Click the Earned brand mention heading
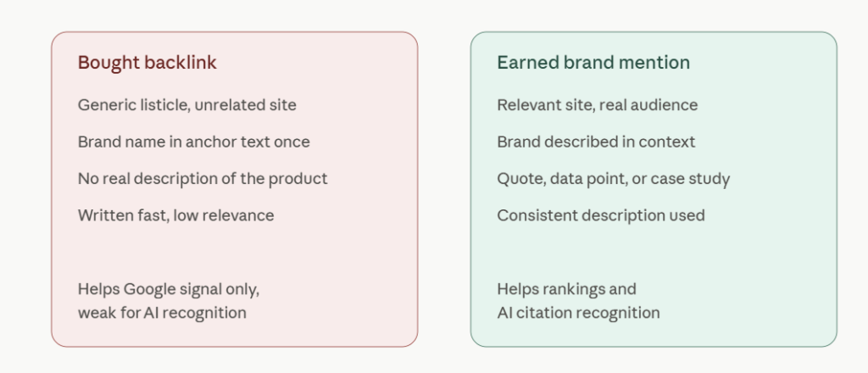Image resolution: width=868 pixels, height=373 pixels. click(x=593, y=63)
